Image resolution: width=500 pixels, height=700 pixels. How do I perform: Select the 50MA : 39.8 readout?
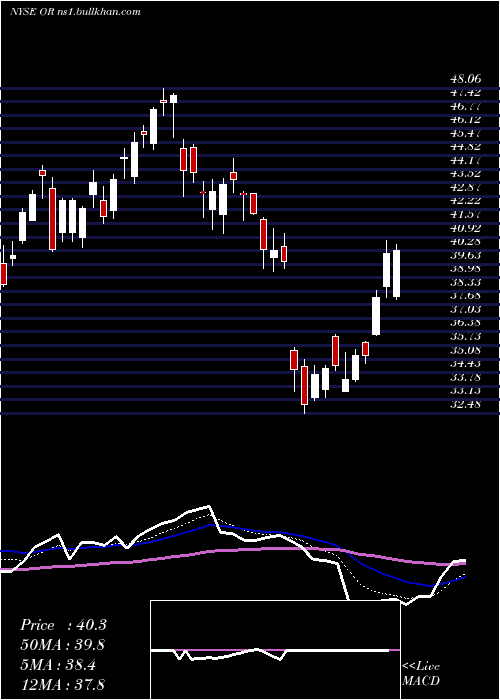63,645
